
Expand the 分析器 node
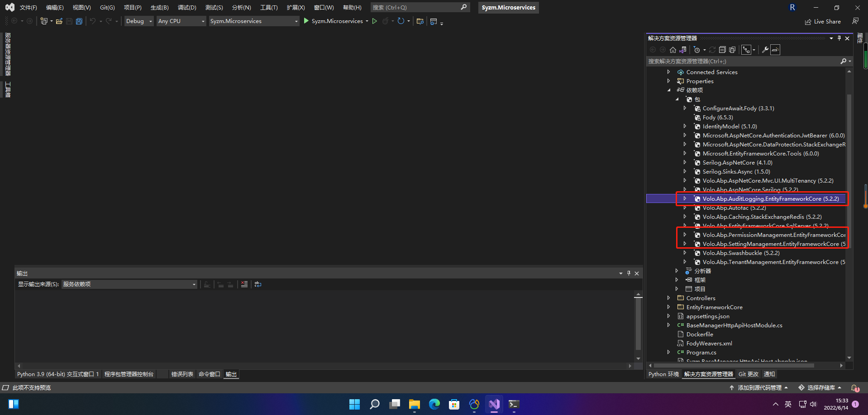click(677, 271)
